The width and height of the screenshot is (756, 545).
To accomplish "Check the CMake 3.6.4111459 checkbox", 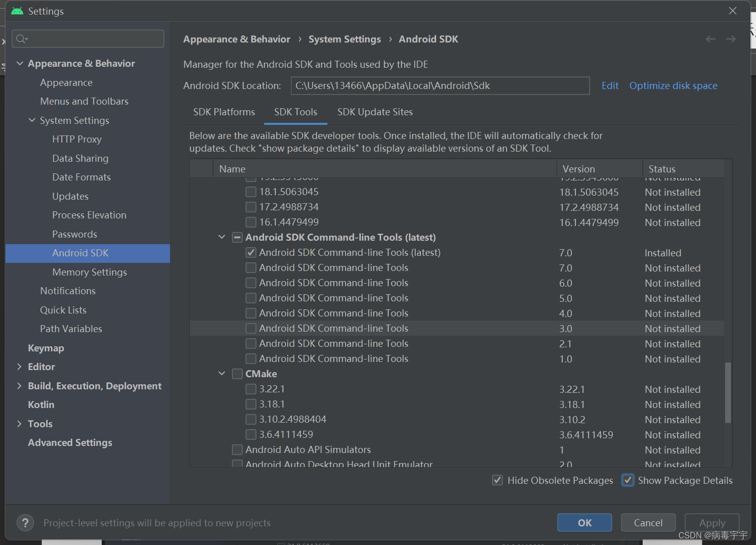I will pos(250,434).
